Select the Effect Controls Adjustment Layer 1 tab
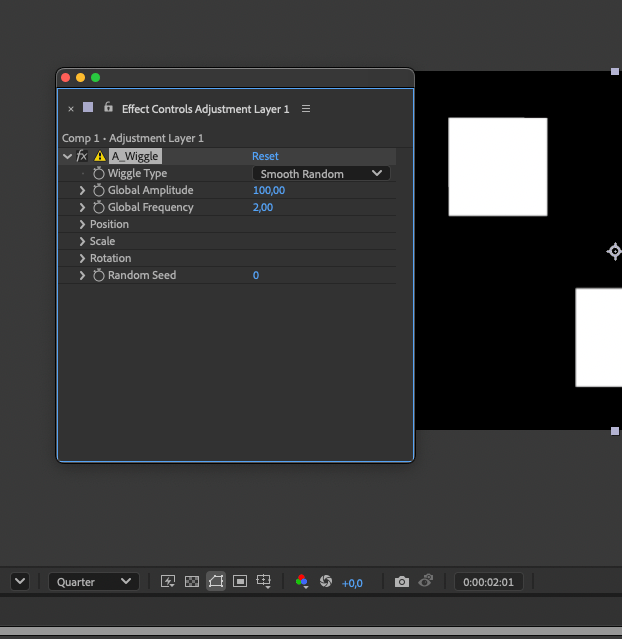 [x=205, y=109]
